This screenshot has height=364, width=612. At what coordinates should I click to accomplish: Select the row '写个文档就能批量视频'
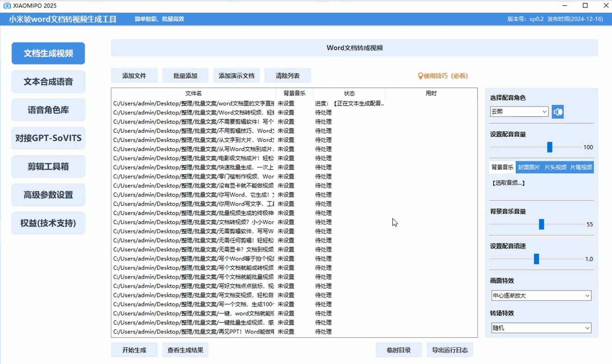pos(294,277)
